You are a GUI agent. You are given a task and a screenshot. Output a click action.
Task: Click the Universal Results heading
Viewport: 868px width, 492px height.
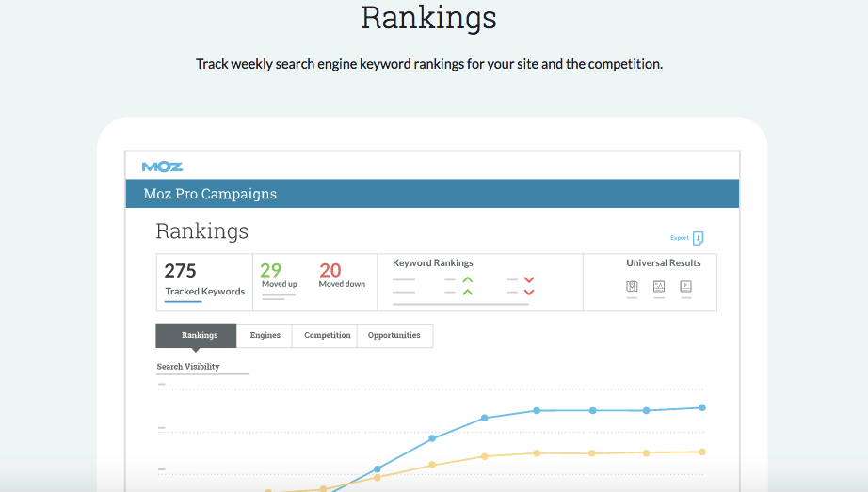click(663, 262)
